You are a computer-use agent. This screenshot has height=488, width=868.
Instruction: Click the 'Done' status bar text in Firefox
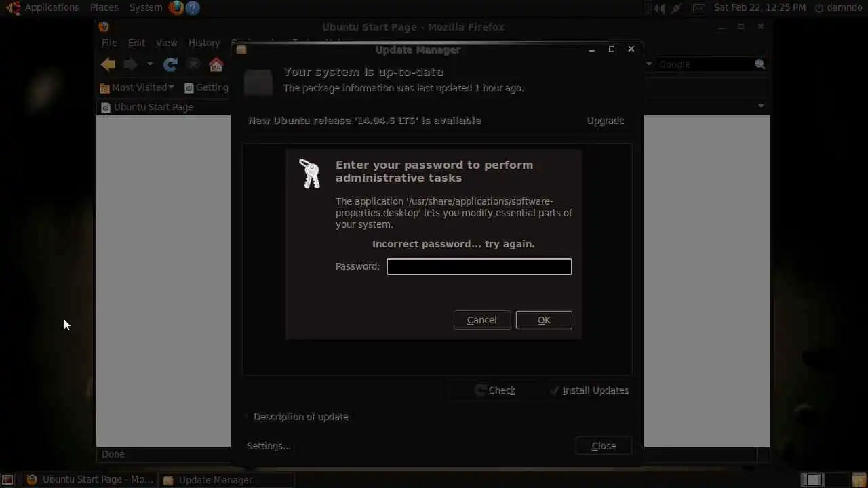point(113,454)
